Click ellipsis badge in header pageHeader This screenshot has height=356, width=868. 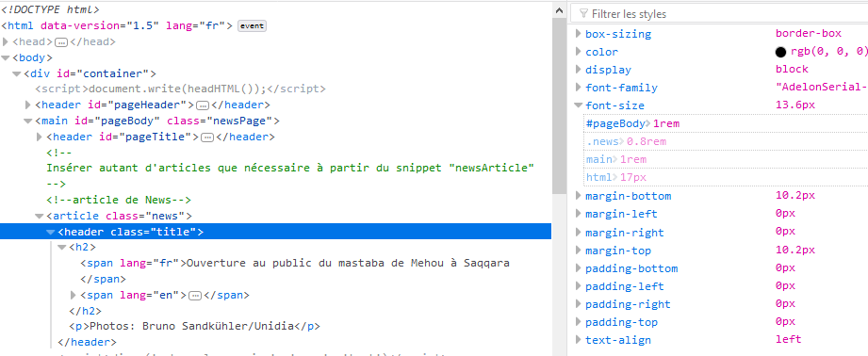[203, 105]
